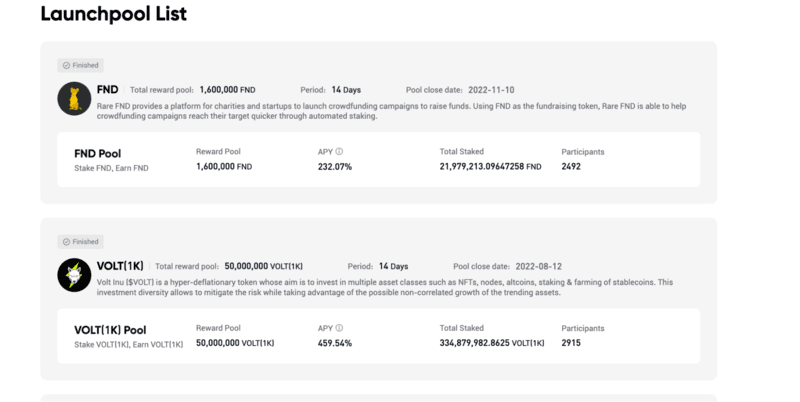Click the APY label in FND Pool
This screenshot has width=800, height=402.
(325, 152)
